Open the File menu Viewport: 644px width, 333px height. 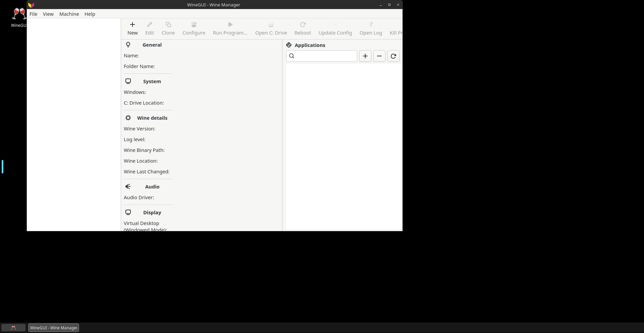click(33, 14)
